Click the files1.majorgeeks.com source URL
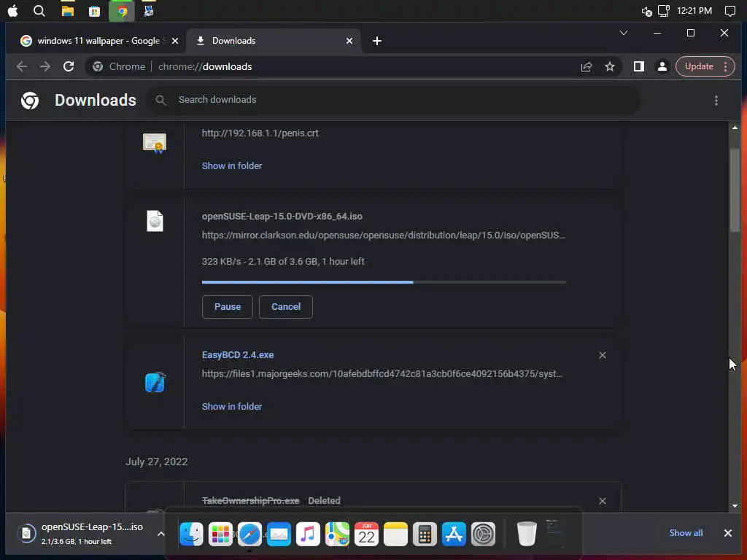747x560 pixels. point(382,374)
